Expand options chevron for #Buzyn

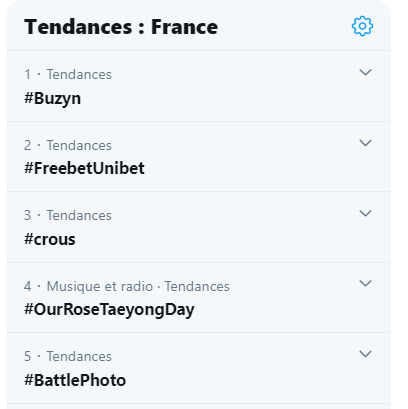click(x=365, y=72)
